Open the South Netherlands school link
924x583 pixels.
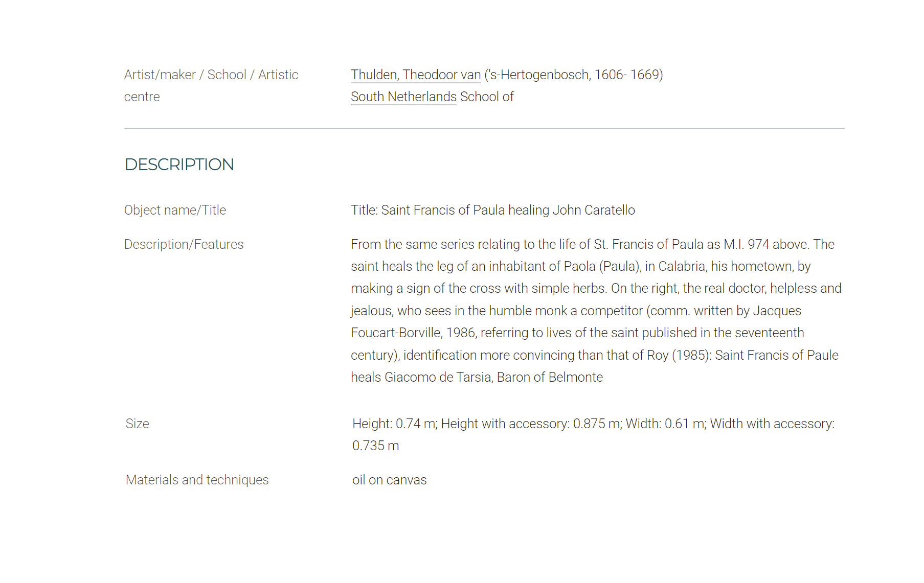click(403, 97)
